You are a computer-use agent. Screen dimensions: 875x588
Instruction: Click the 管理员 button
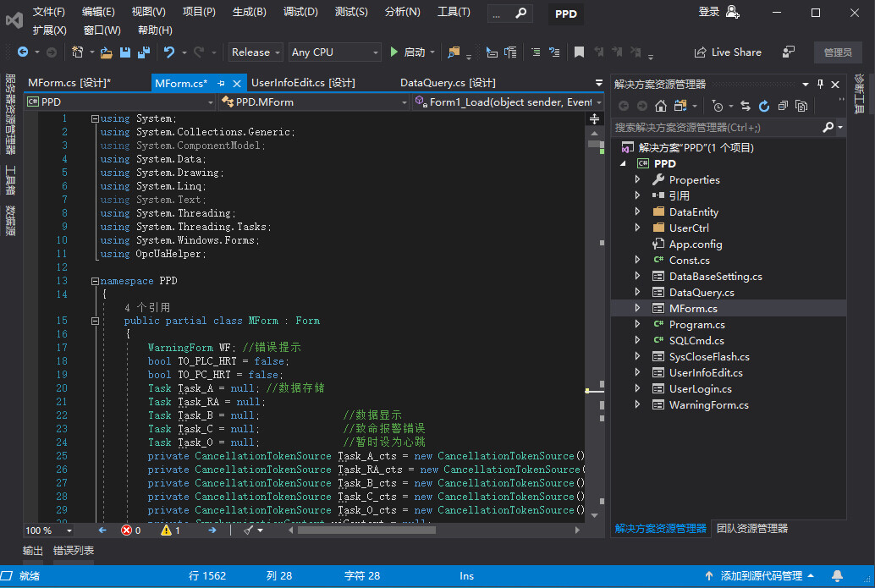(x=838, y=52)
